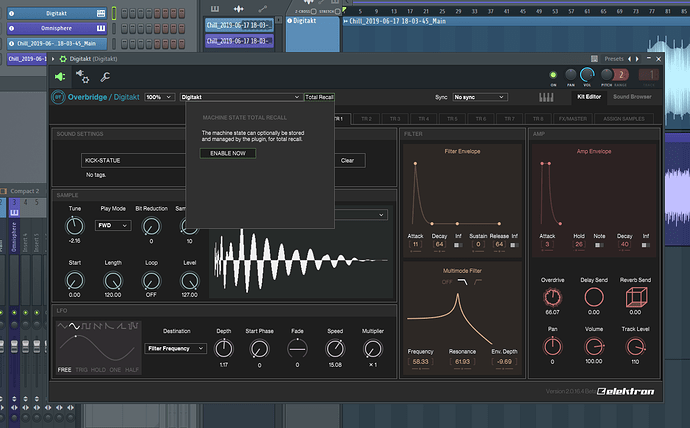This screenshot has height=428, width=690.
Task: Open LFO Destination Filter Frequency dropdown
Action: [x=175, y=348]
